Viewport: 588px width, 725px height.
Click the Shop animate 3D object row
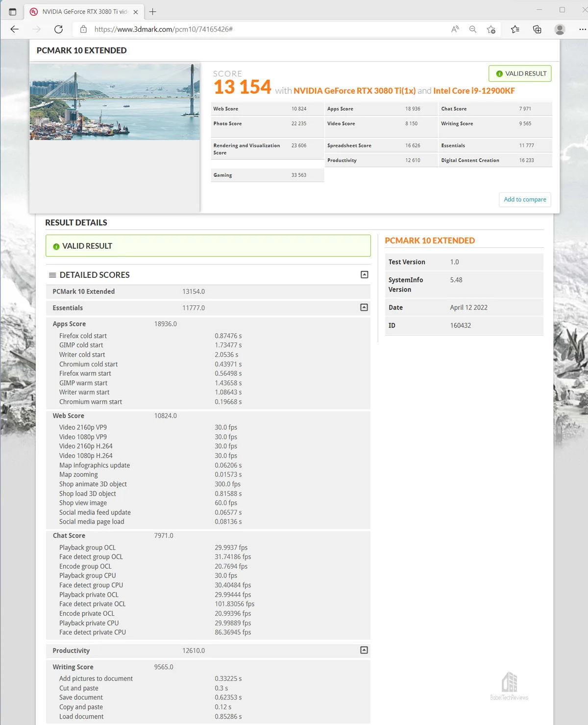[208, 484]
